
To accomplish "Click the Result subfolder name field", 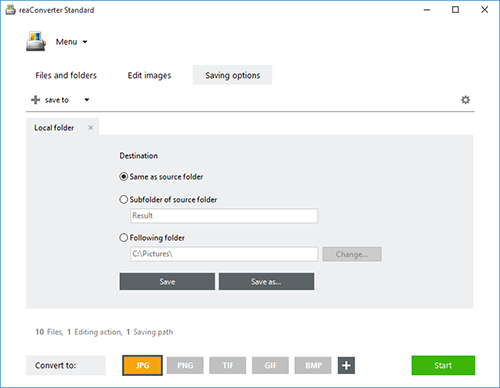I will (224, 216).
